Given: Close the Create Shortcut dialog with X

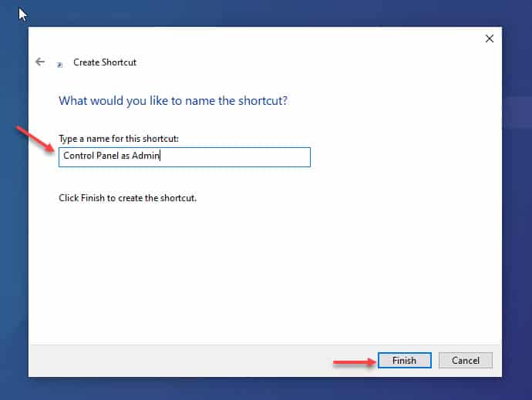Looking at the screenshot, I should (x=490, y=39).
